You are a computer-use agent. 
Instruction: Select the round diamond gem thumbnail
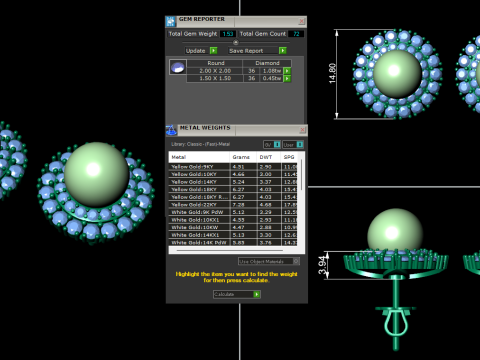click(178, 67)
